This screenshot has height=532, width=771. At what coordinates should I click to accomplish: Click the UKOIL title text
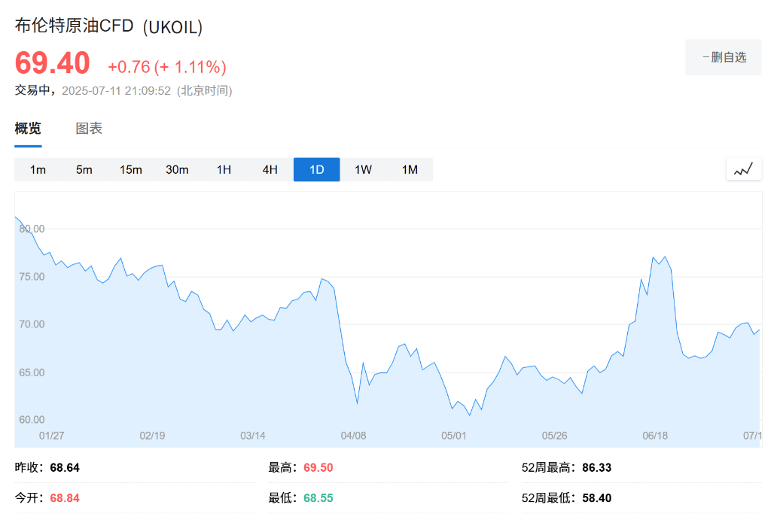[x=108, y=26]
